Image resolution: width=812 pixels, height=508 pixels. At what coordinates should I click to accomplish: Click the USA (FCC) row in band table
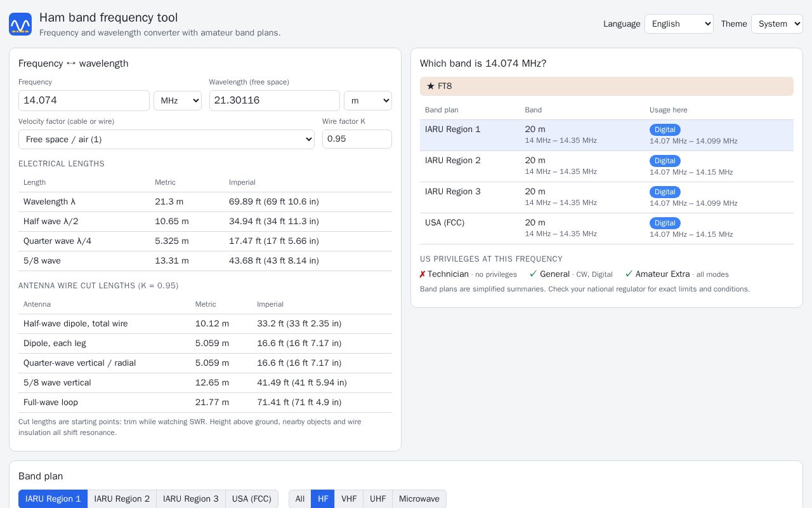tap(606, 229)
